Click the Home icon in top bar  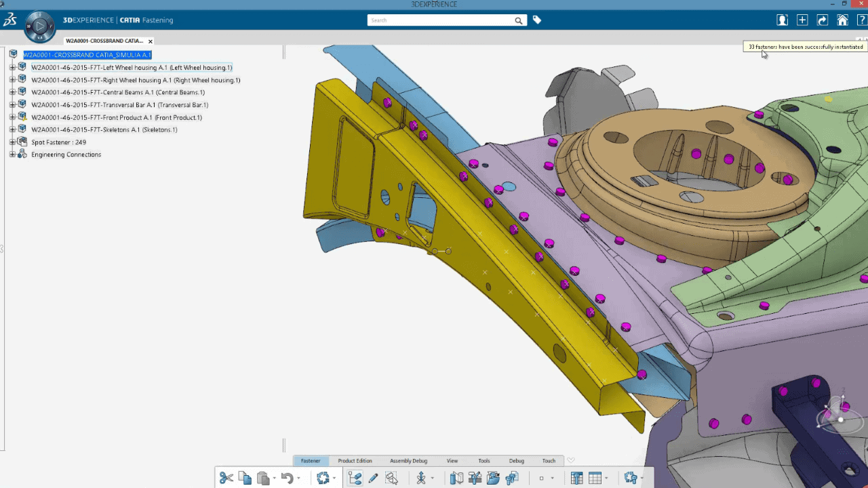tap(842, 20)
